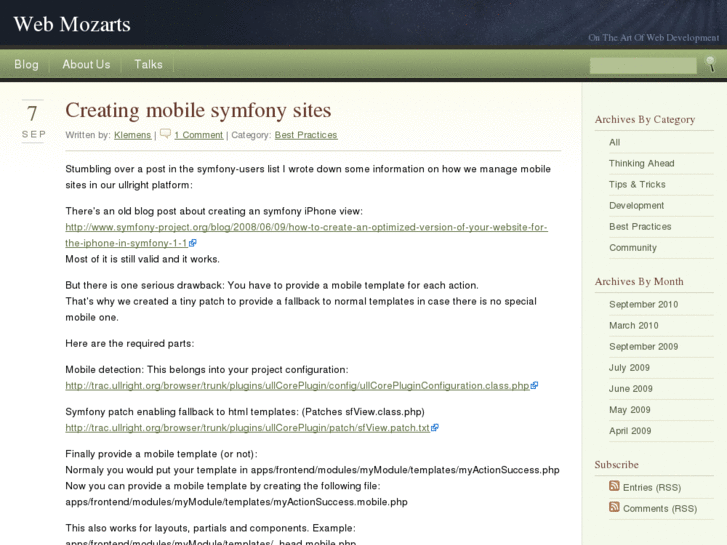Open July 2009 archive
727x545 pixels.
coord(629,368)
